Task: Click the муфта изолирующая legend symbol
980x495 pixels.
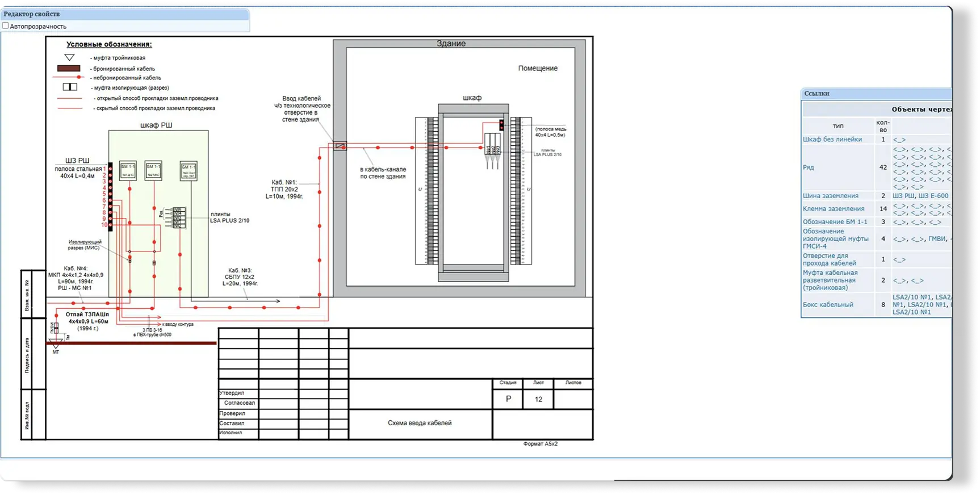Action: click(x=70, y=87)
